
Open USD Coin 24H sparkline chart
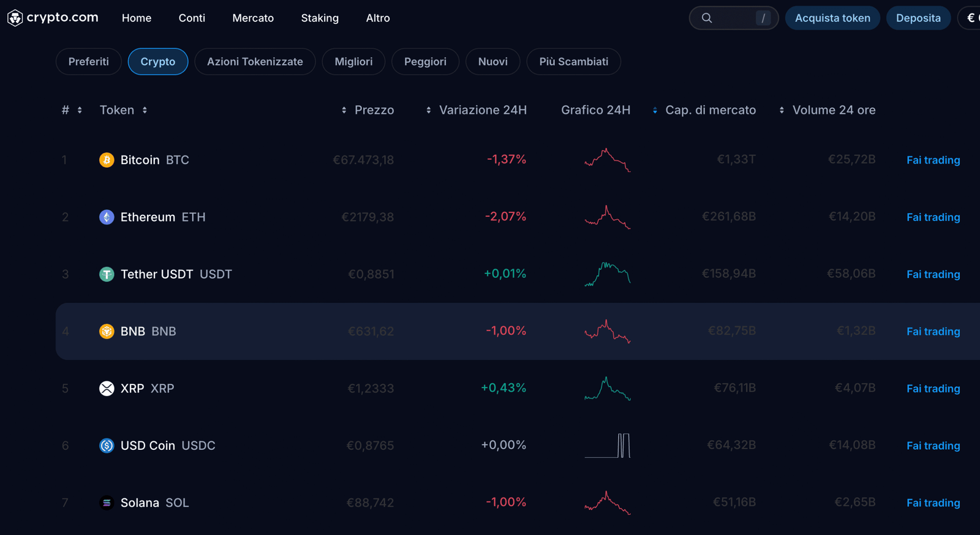pyautogui.click(x=608, y=446)
